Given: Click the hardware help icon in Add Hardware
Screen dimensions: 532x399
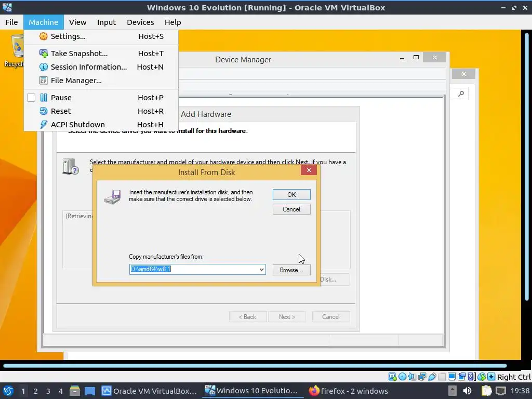Looking at the screenshot, I should pos(71,167).
